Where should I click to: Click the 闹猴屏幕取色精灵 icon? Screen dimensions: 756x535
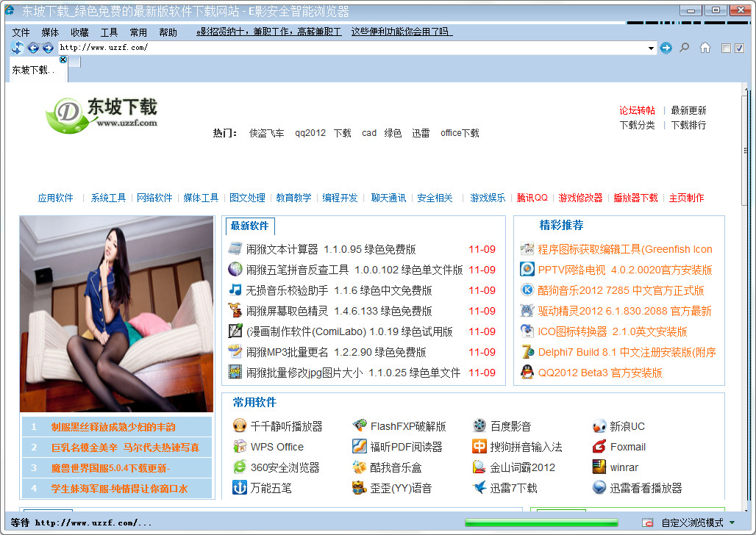pos(235,310)
